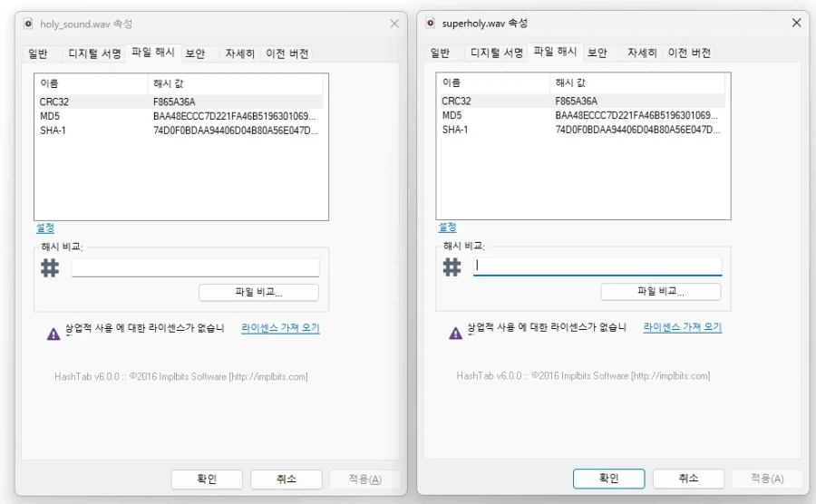Click F865A36A hash value in holy_sound.wav window

[174, 102]
